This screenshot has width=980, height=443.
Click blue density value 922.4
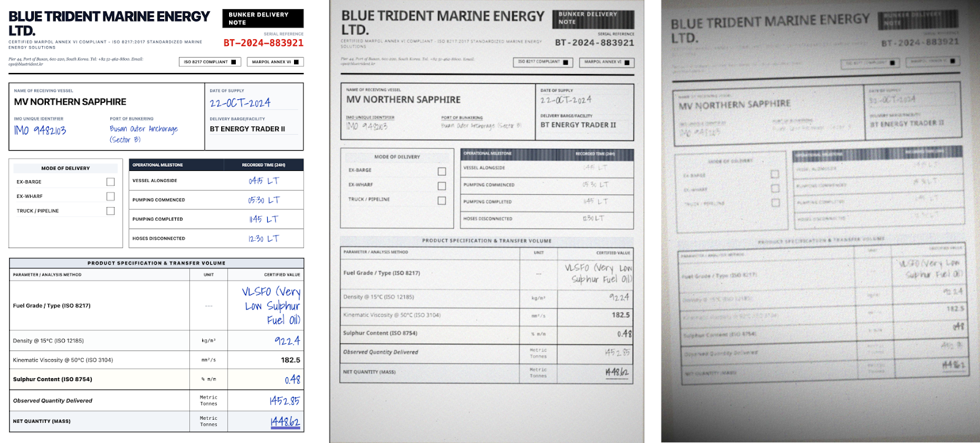pyautogui.click(x=287, y=341)
